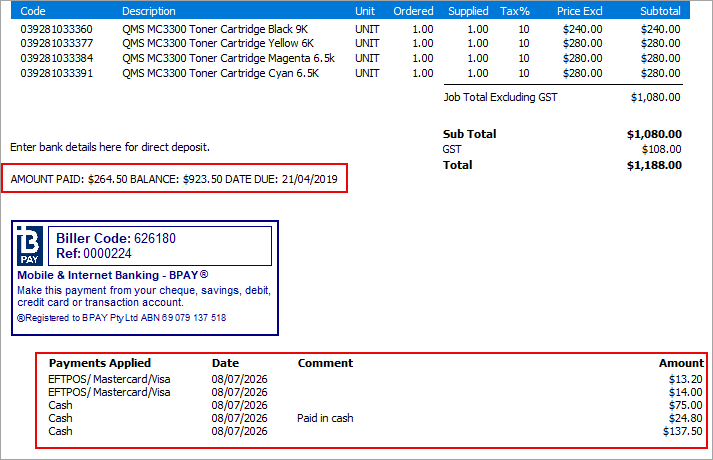The height and width of the screenshot is (460, 713).
Task: Click the Paid in cash comment
Action: coord(325,418)
